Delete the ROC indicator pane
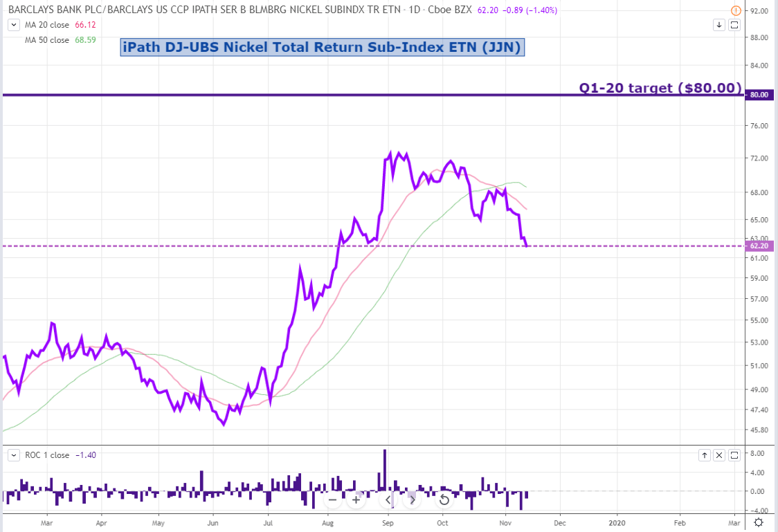Screen dimensions: 778x532 click(x=719, y=455)
